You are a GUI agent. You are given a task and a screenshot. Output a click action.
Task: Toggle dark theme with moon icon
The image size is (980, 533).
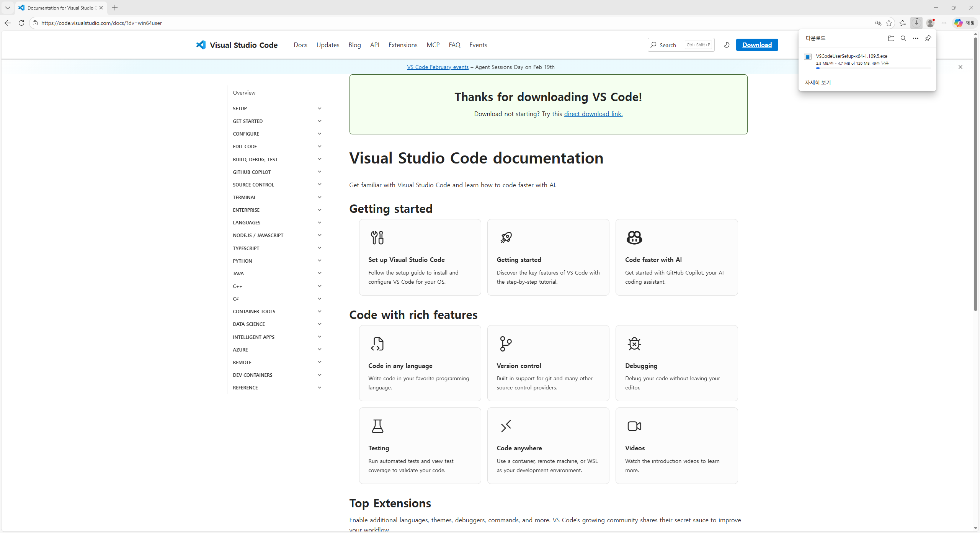(727, 45)
